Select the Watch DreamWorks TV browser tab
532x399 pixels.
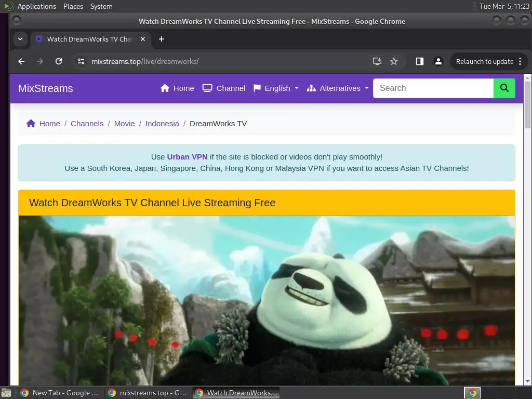tap(91, 39)
